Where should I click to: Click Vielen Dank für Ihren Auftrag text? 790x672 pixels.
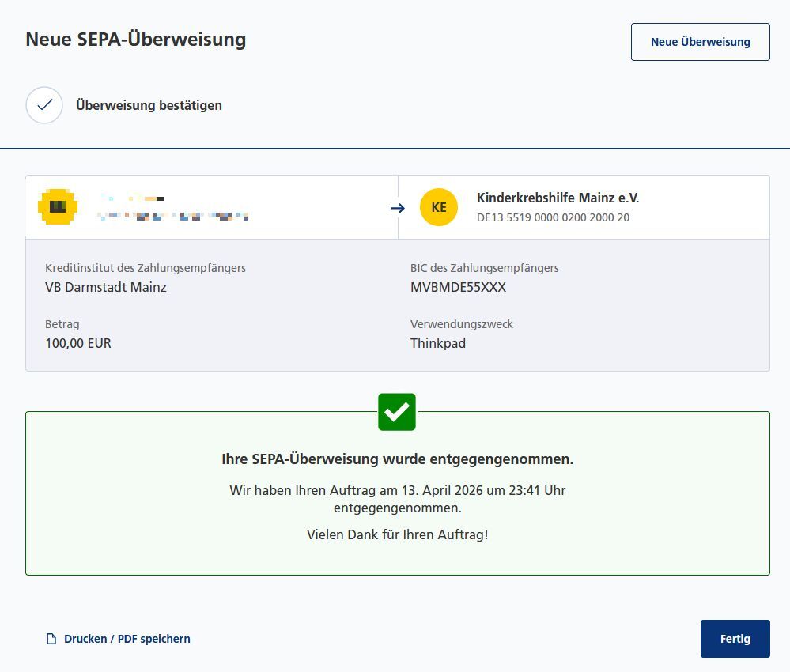pyautogui.click(x=398, y=534)
